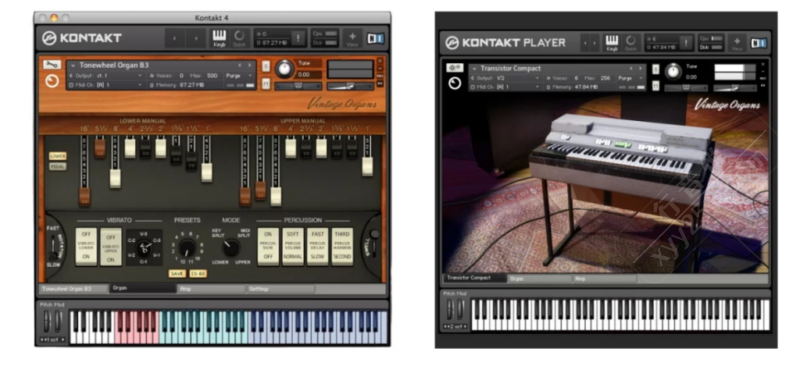
Task: Open Purge dropdown in Tonewheel Organ
Action: pyautogui.click(x=239, y=76)
